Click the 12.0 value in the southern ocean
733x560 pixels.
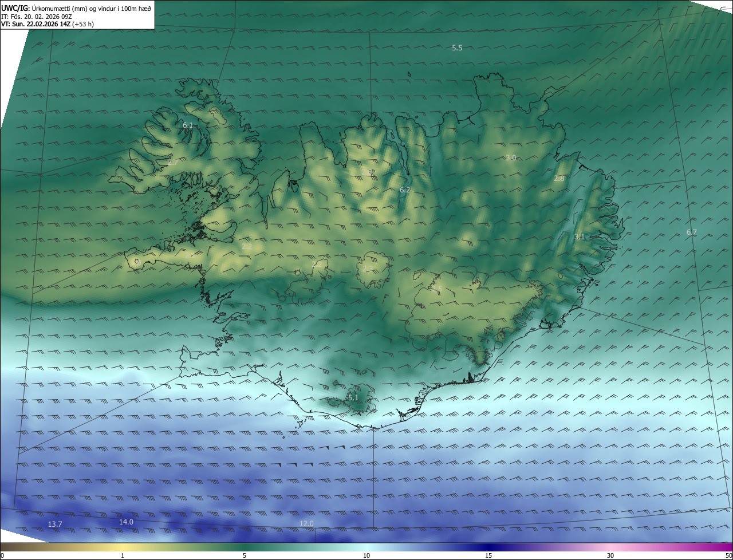click(x=306, y=523)
